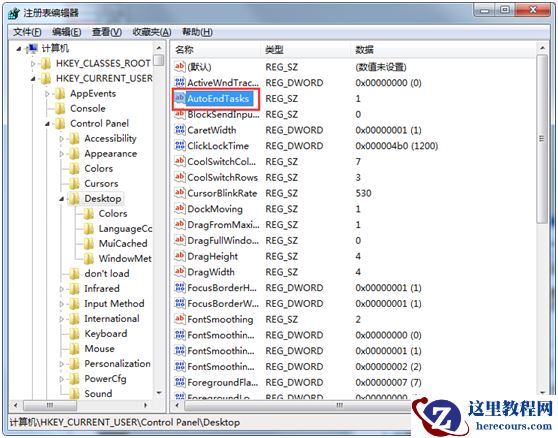Open the 帮助(H) menu

pos(197,32)
